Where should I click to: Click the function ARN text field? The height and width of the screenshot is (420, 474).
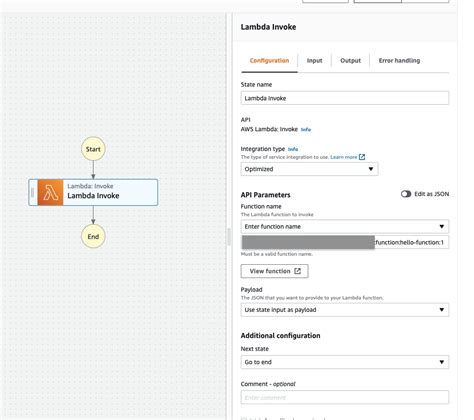pyautogui.click(x=345, y=242)
